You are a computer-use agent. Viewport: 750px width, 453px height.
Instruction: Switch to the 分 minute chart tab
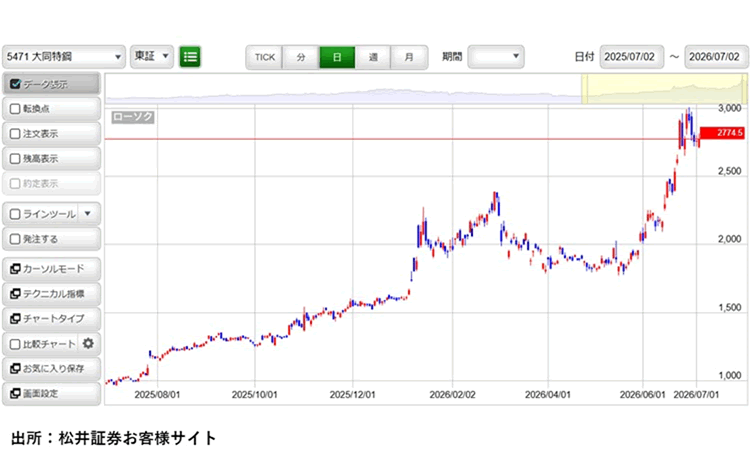[301, 57]
